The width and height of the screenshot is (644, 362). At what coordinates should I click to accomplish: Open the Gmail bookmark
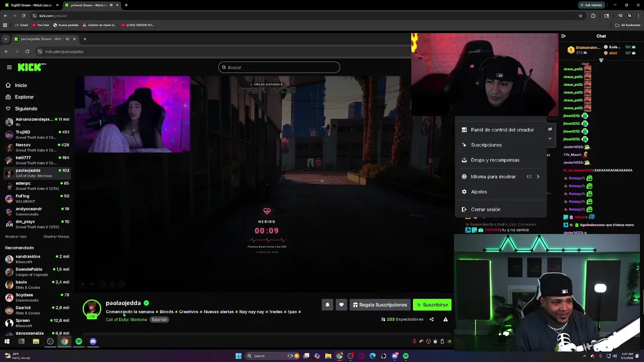click(21, 25)
